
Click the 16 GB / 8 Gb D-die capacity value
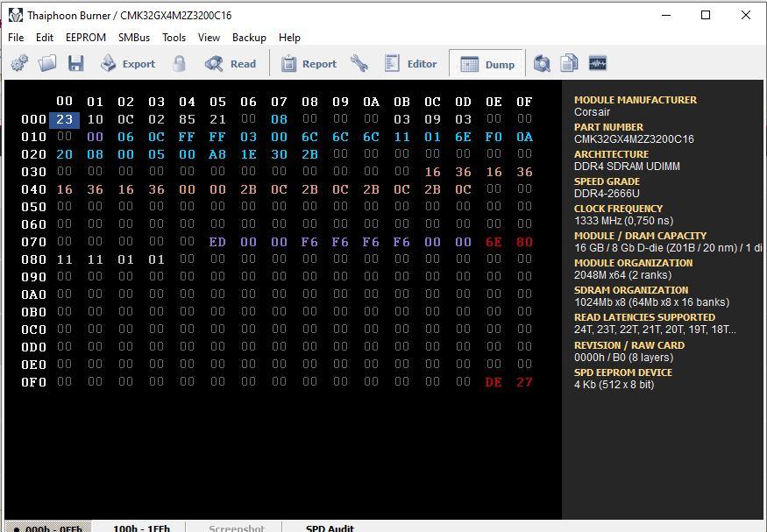(668, 248)
